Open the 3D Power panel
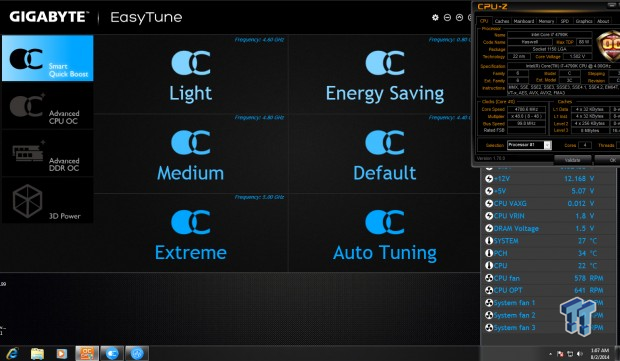This screenshot has height=361, width=620. click(x=47, y=200)
